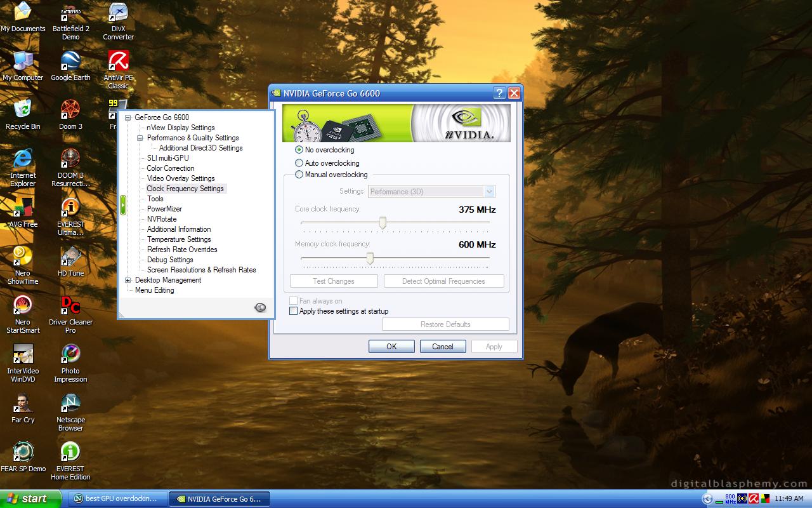812x508 pixels.
Task: Select the Manual overclocking option
Action: coord(332,175)
